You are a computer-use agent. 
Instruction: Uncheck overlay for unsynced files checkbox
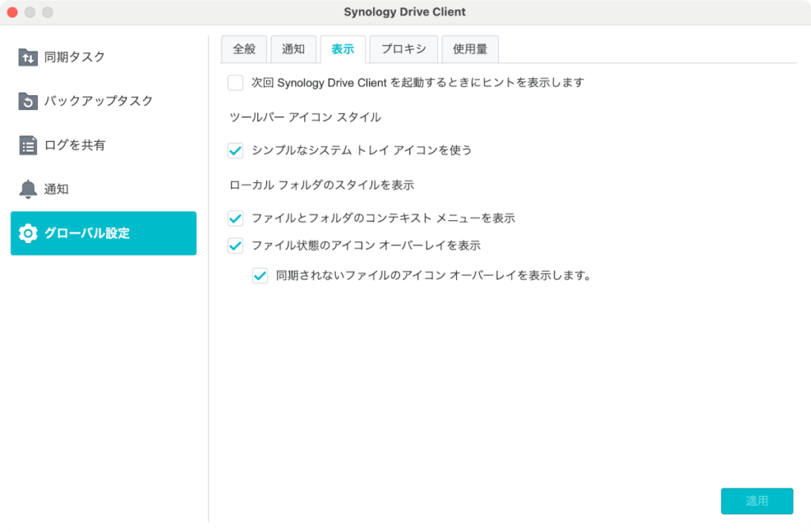(260, 275)
